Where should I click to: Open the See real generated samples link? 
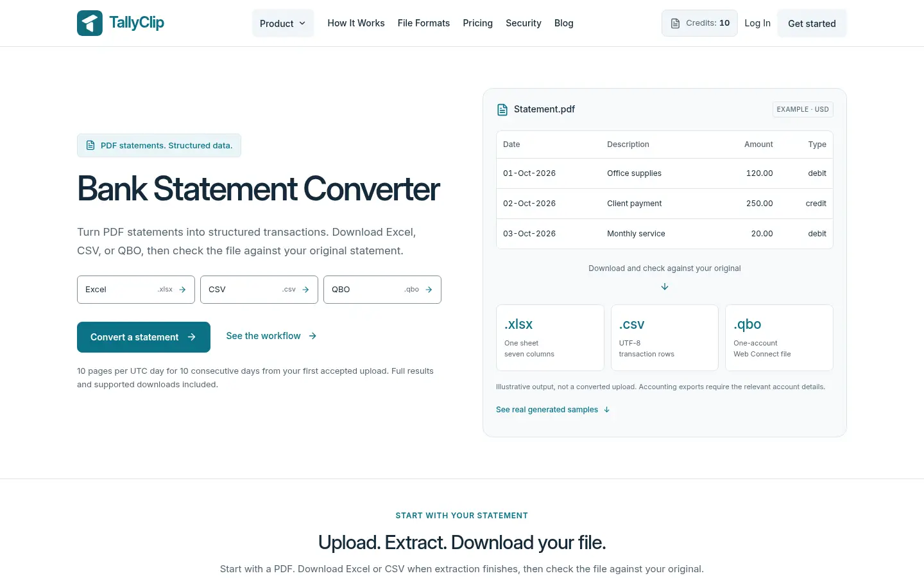point(552,410)
